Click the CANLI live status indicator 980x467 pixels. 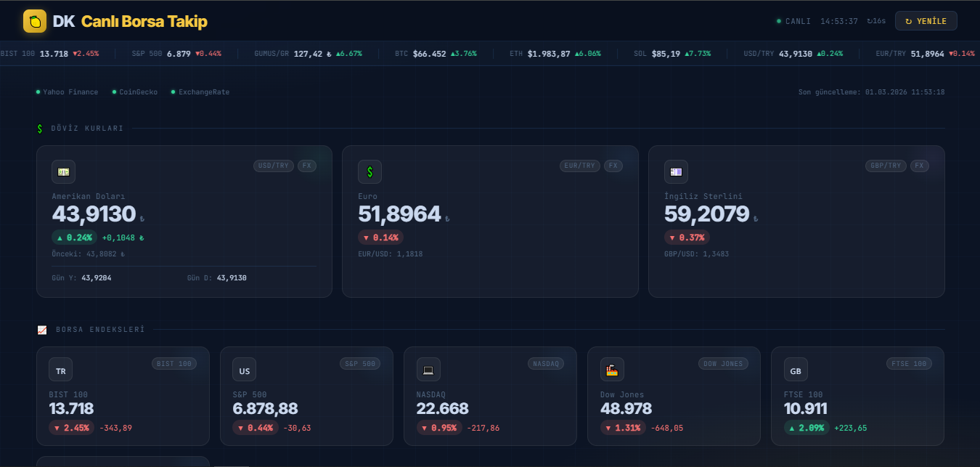(x=793, y=21)
